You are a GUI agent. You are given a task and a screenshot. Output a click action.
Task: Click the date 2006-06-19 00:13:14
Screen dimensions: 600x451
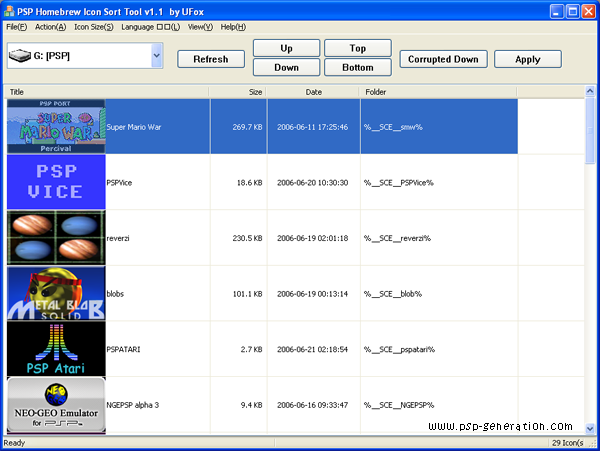click(313, 294)
